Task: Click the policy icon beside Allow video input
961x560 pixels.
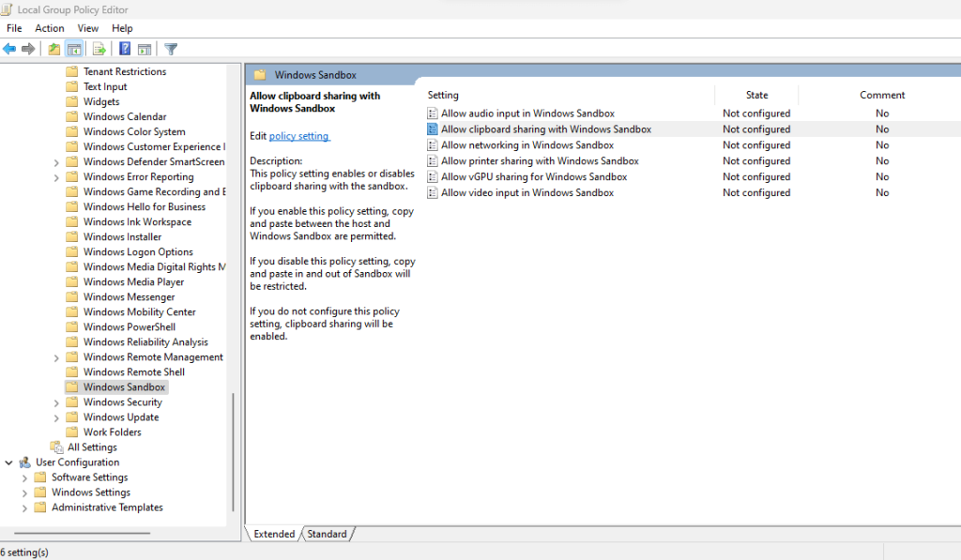Action: (432, 192)
